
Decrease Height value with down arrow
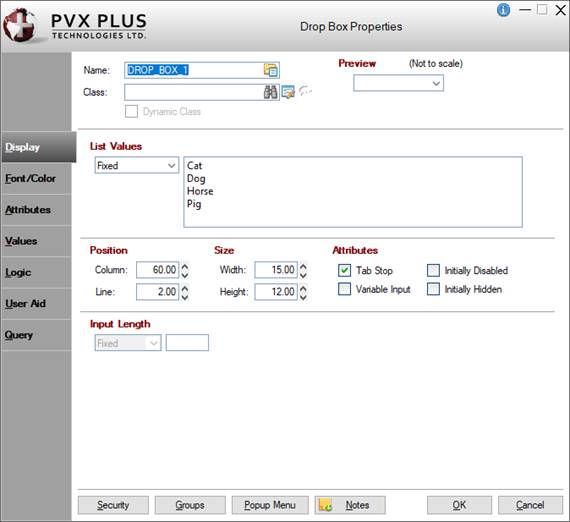point(303,297)
